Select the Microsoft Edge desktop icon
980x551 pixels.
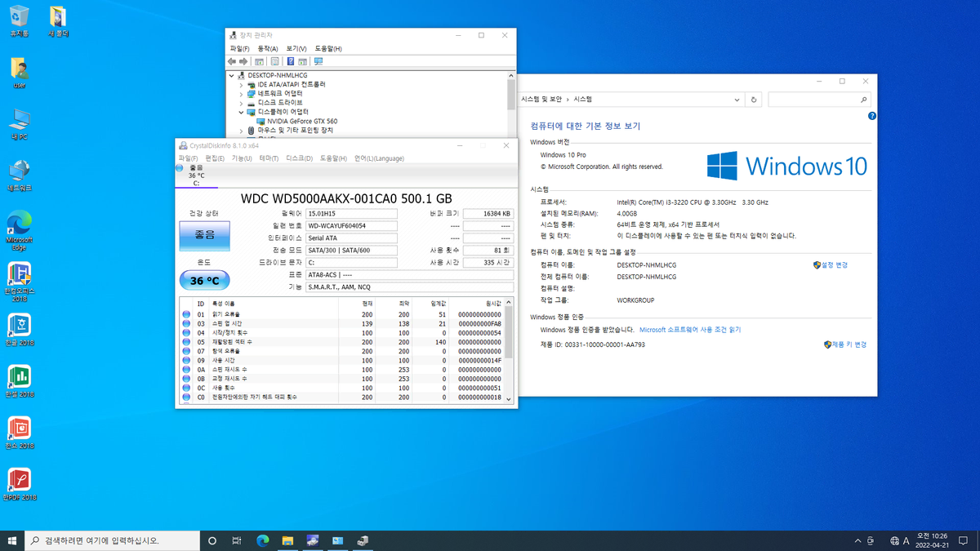[19, 232]
